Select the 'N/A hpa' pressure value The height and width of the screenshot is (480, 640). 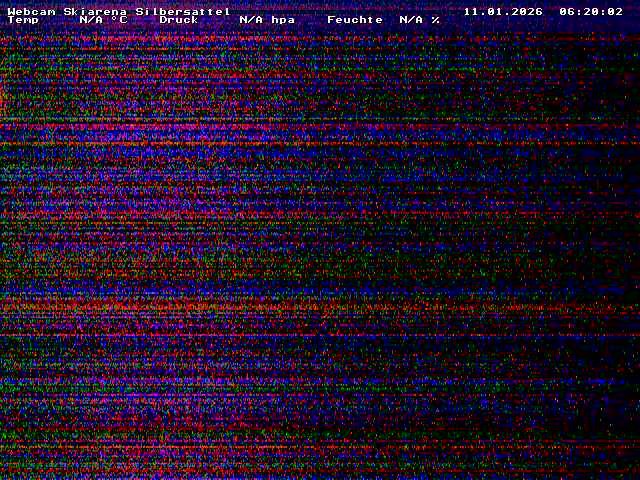tap(267, 20)
